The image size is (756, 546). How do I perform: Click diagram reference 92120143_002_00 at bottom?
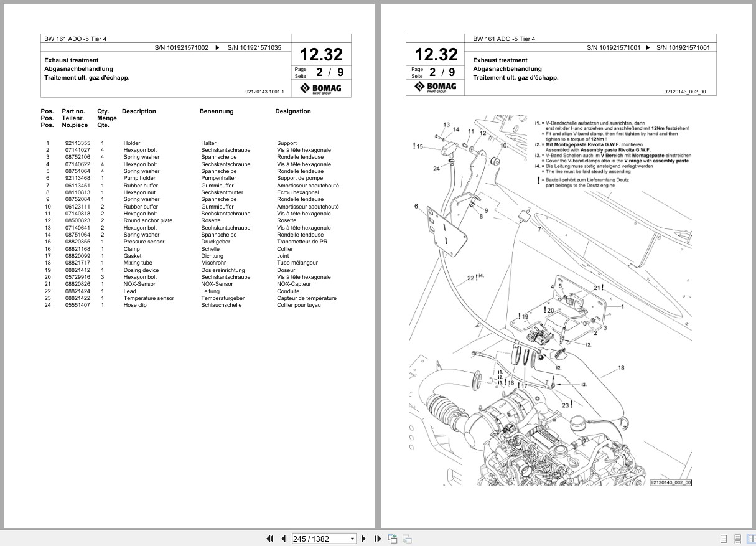[671, 482]
